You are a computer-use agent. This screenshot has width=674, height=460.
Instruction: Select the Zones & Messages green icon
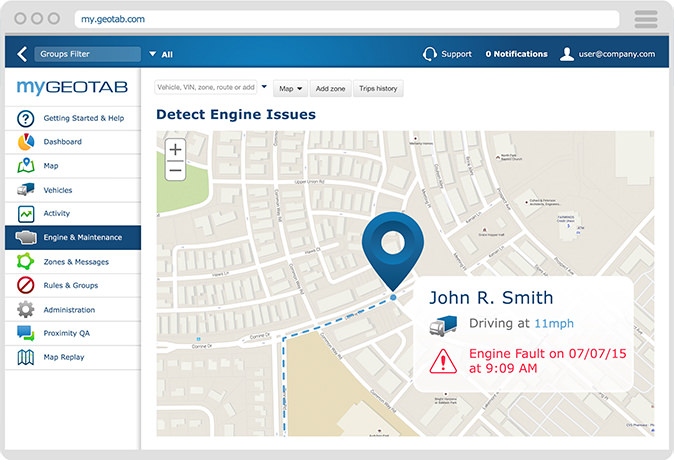click(x=26, y=261)
